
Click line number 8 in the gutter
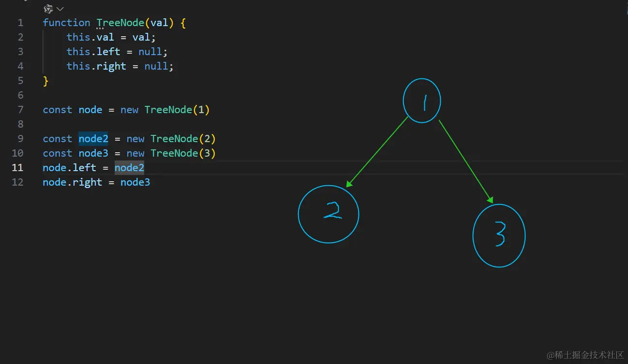tap(20, 124)
